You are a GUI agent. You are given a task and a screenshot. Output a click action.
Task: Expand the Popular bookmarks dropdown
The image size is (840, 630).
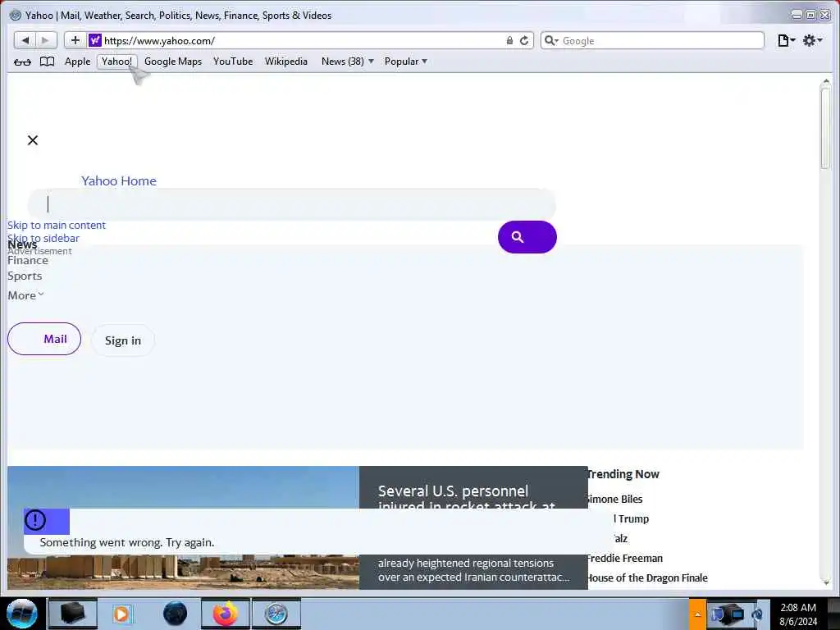[x=405, y=62]
